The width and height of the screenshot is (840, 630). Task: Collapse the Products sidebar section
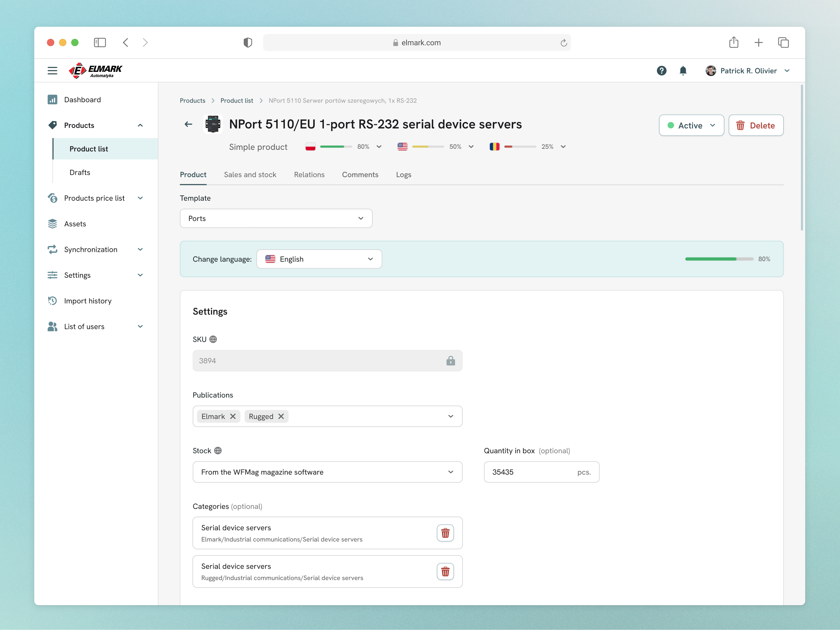(140, 125)
